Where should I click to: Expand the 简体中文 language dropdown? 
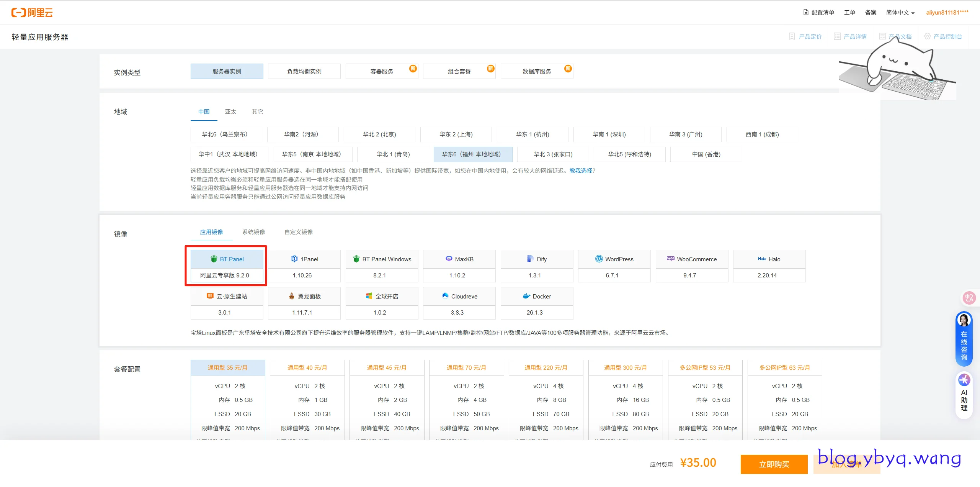tap(900, 13)
